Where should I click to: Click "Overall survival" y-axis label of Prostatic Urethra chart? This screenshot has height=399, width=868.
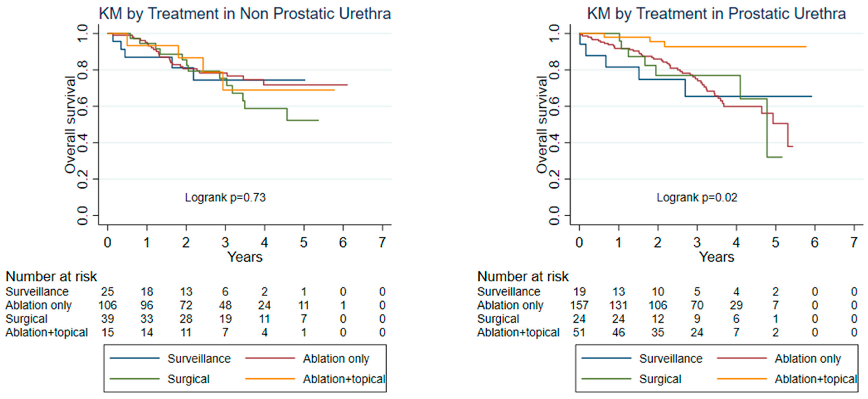[x=542, y=125]
